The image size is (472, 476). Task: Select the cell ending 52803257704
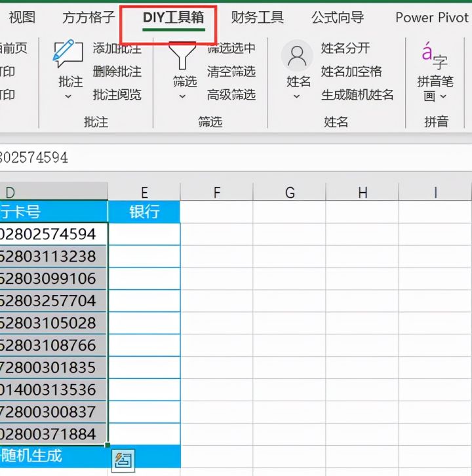[x=54, y=300]
